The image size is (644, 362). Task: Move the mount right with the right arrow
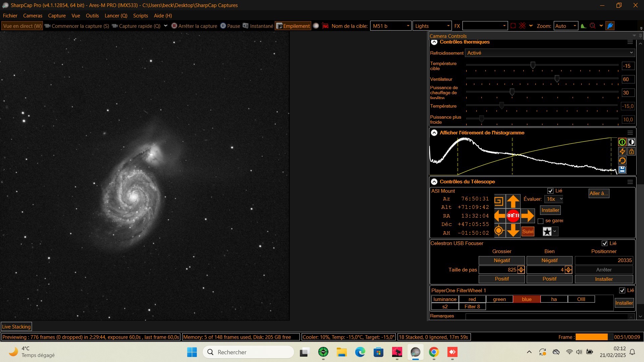pyautogui.click(x=528, y=216)
